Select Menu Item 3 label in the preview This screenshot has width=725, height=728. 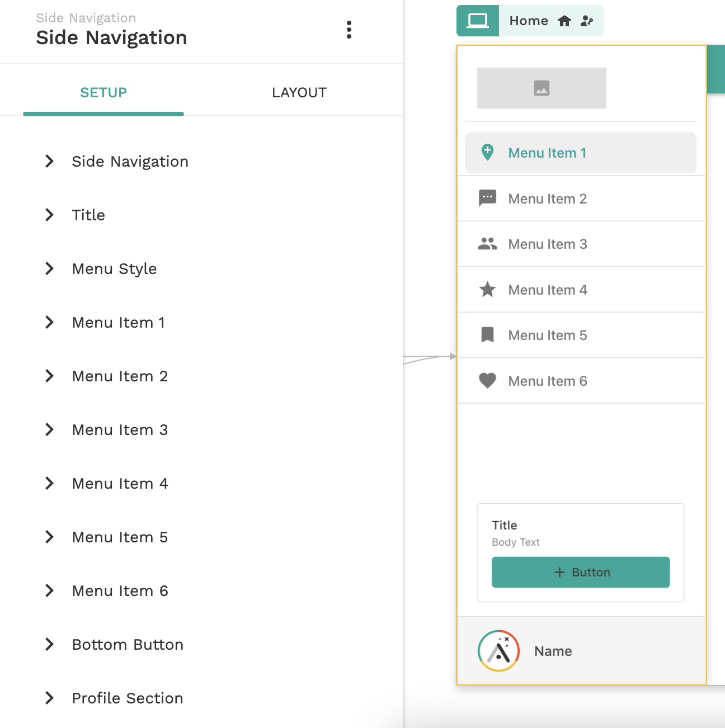click(548, 244)
